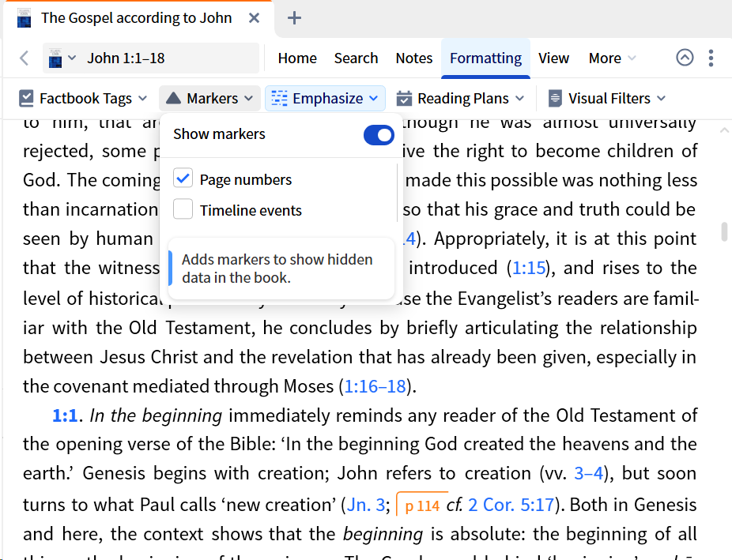Open a new tab with plus button
This screenshot has height=560, width=732.
[294, 18]
